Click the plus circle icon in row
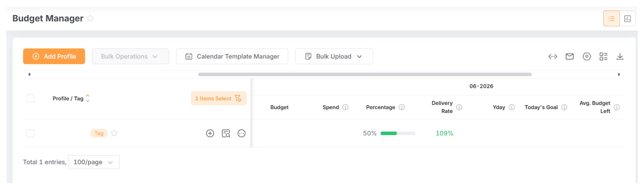 [x=210, y=133]
